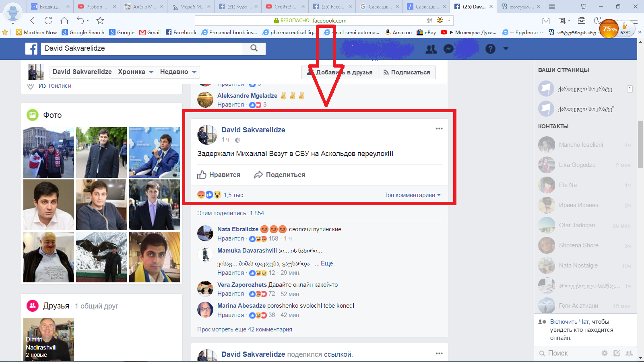This screenshot has height=362, width=644.
Task: Open Dimitri Nadirashvili friend thumbnail
Action: [49, 339]
